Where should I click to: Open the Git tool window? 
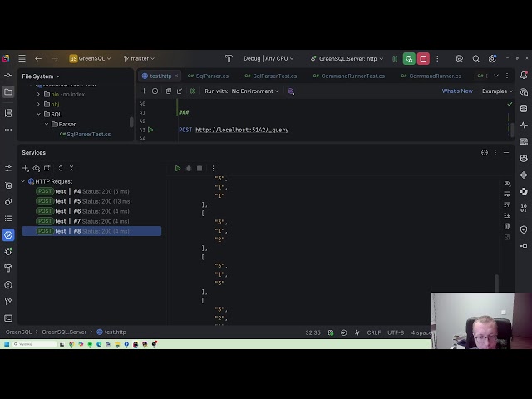point(8,301)
